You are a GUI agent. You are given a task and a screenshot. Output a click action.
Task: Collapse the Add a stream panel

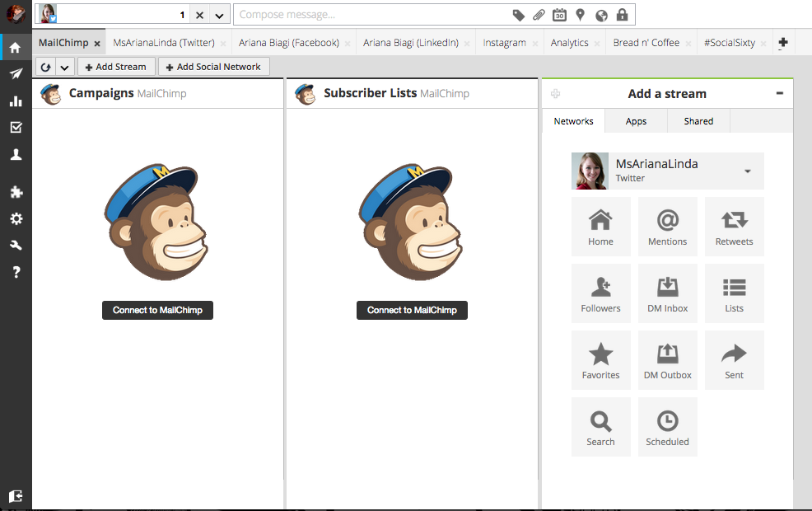pos(780,93)
